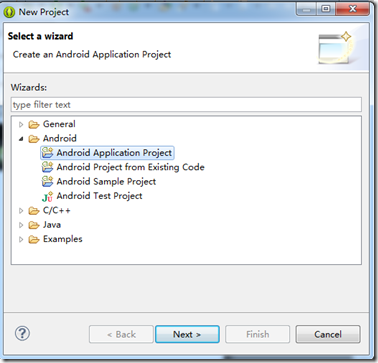Expand the Java category arrow
Image resolution: width=378 pixels, height=363 pixels.
(21, 225)
